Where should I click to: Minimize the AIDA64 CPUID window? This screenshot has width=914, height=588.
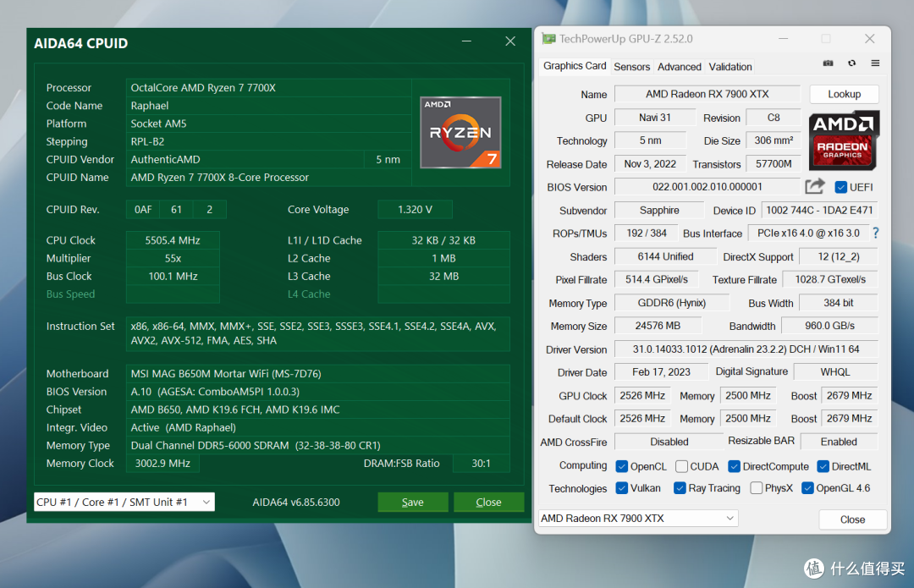click(466, 41)
